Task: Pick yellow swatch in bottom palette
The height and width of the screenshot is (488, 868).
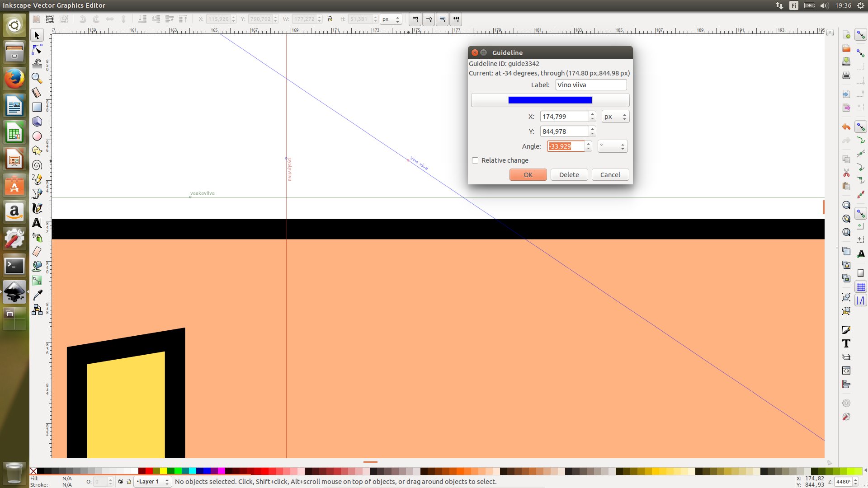Action: pos(163,471)
